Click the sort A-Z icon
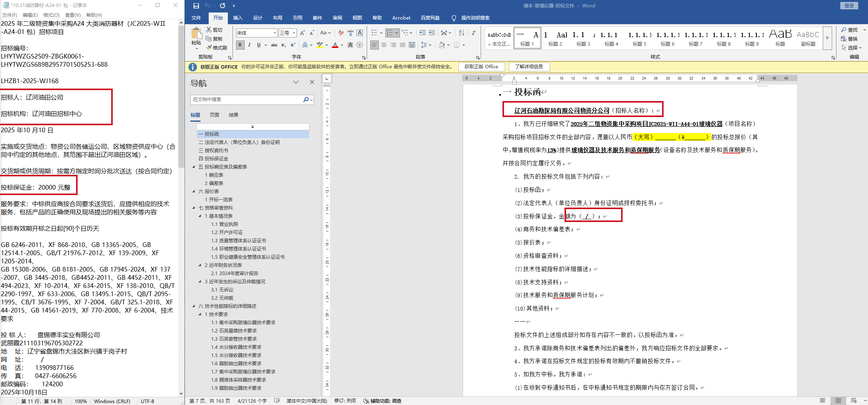 (x=462, y=33)
